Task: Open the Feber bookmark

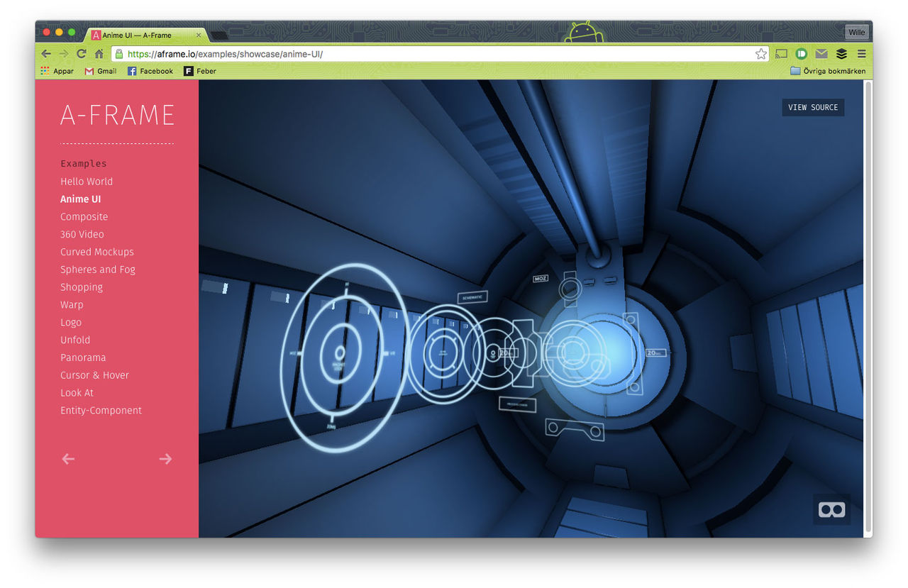Action: point(200,71)
